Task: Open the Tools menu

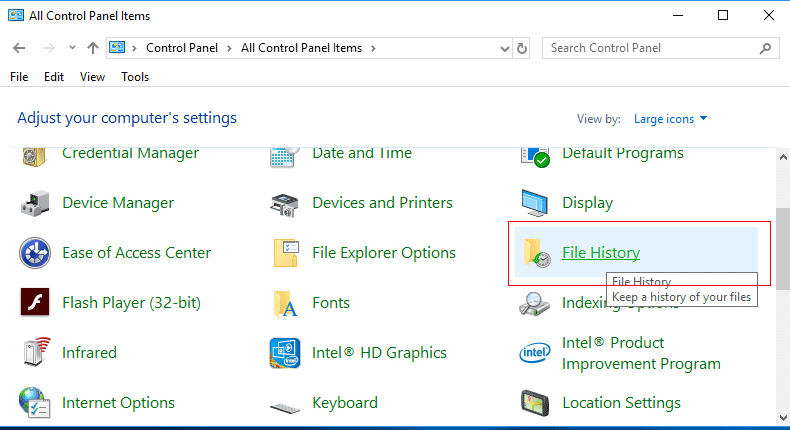Action: pos(135,77)
